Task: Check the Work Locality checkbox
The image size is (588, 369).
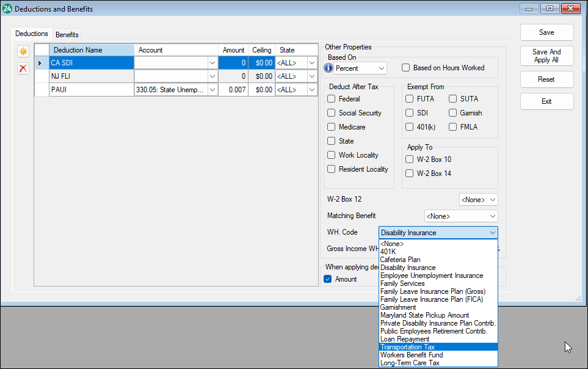Action: [x=331, y=155]
